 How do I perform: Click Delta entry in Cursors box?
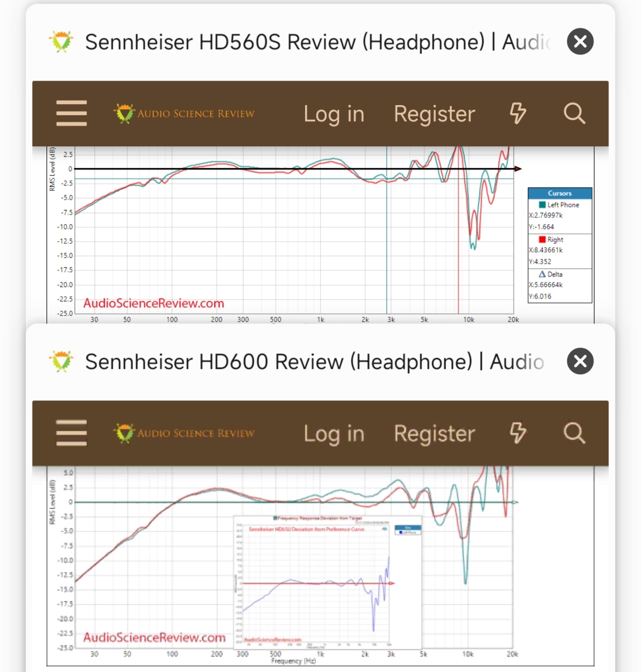551,274
